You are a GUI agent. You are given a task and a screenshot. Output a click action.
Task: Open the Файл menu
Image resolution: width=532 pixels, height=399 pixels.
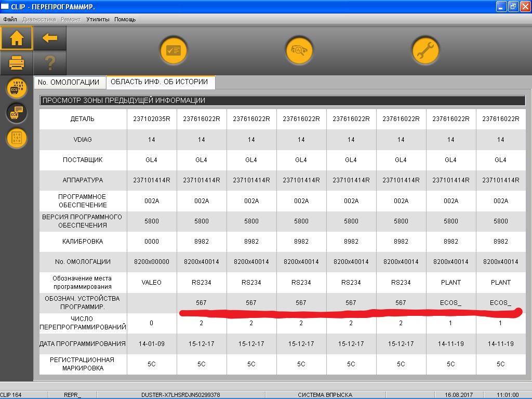[x=10, y=19]
